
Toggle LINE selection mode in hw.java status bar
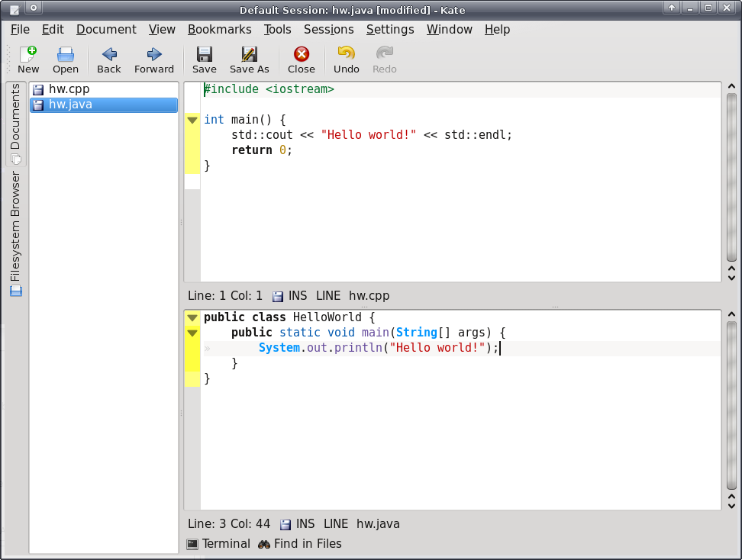[x=336, y=524]
